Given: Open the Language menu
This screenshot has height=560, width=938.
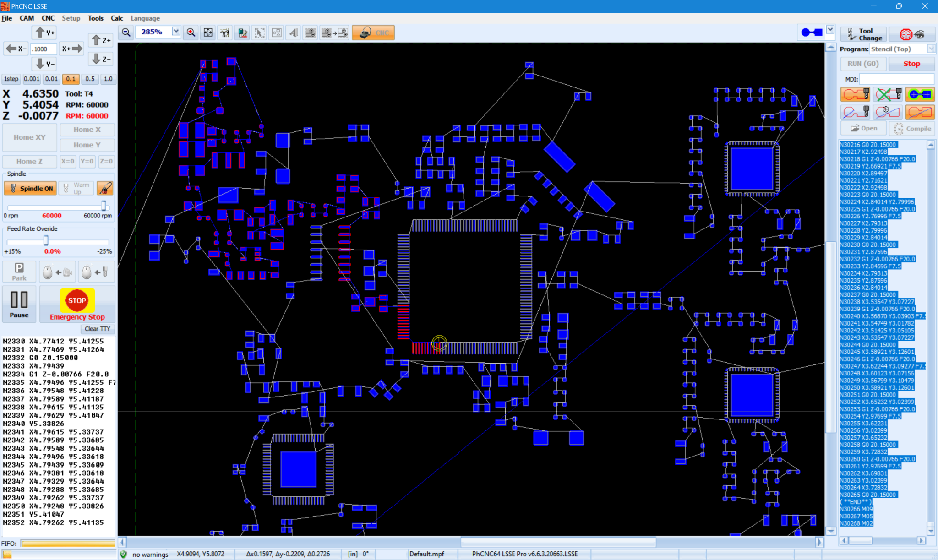Looking at the screenshot, I should click(145, 18).
